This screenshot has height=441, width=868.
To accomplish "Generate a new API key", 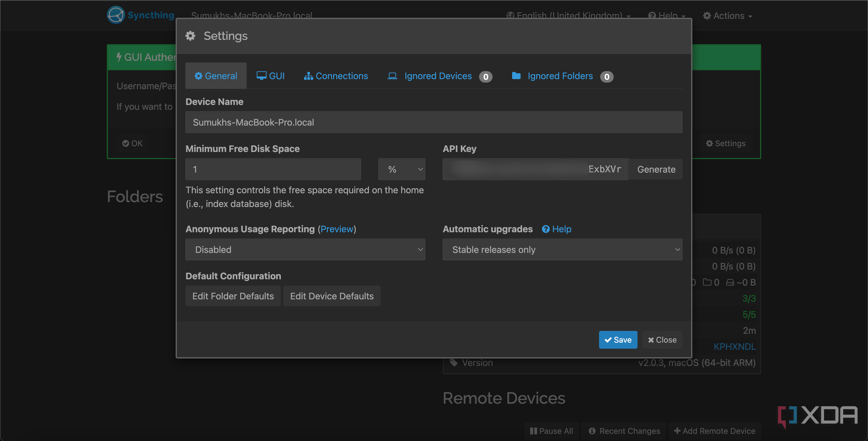I will (x=656, y=169).
